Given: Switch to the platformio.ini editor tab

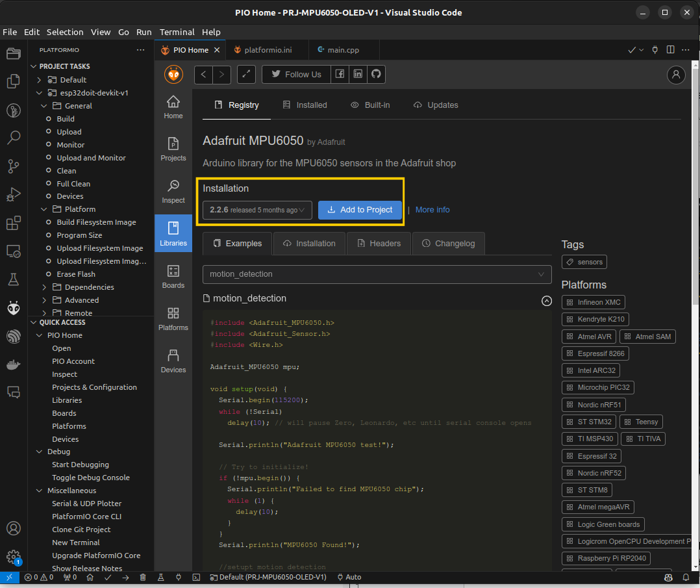Looking at the screenshot, I should click(267, 50).
